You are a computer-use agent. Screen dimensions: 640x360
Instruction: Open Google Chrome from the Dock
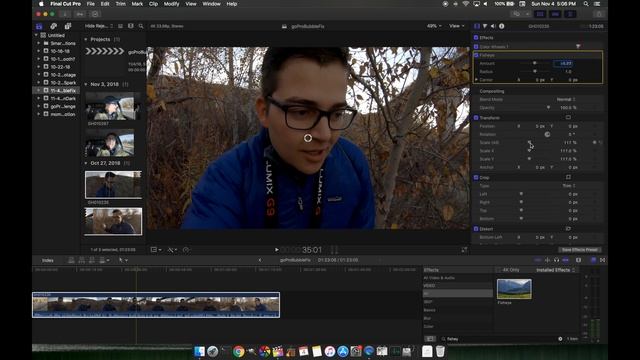239,351
